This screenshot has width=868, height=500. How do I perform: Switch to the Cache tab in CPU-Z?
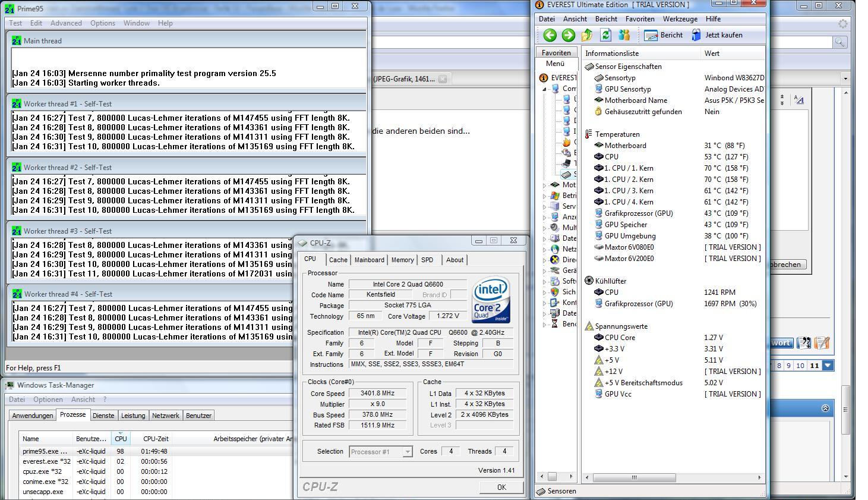(x=338, y=260)
